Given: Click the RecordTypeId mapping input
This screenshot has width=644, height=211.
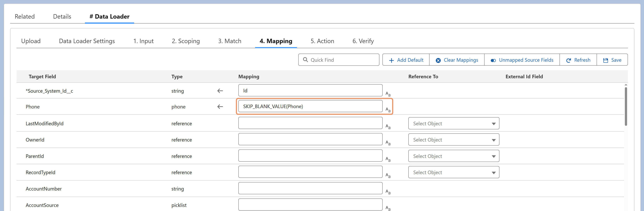Looking at the screenshot, I should [x=310, y=172].
